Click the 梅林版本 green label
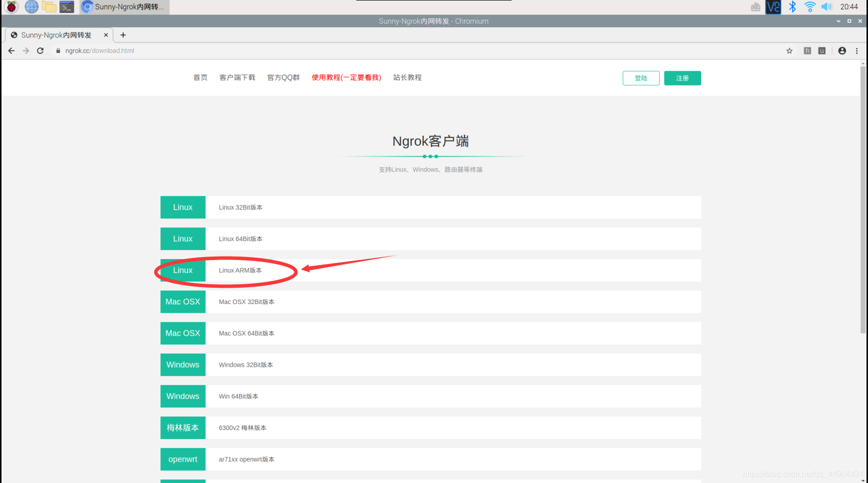 183,428
